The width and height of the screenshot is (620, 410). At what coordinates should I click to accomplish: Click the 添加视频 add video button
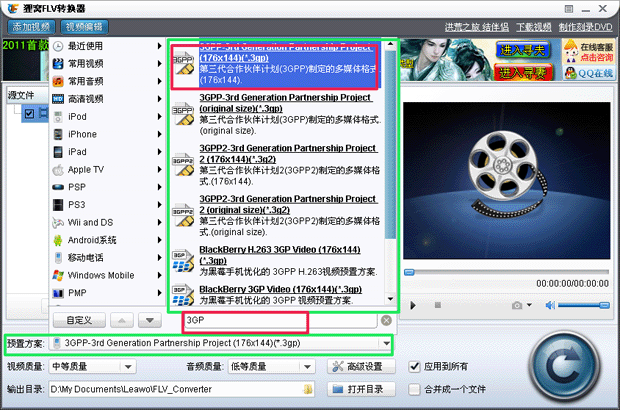coord(31,27)
